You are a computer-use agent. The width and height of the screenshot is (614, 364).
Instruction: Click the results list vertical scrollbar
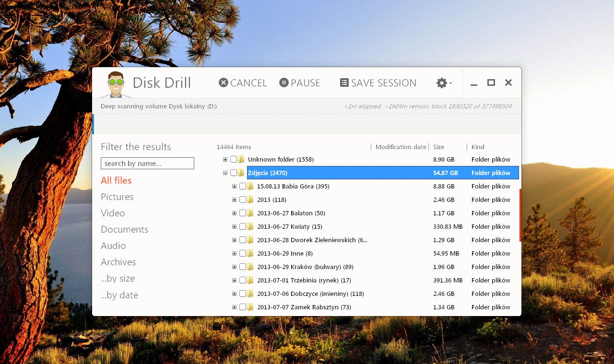coord(520,215)
